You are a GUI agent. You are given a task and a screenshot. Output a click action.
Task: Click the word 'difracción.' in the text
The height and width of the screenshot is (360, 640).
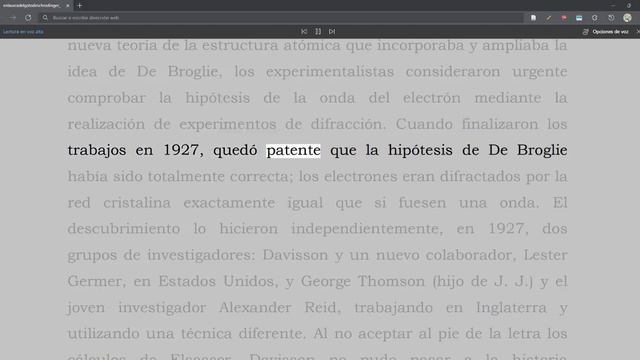pyautogui.click(x=348, y=124)
